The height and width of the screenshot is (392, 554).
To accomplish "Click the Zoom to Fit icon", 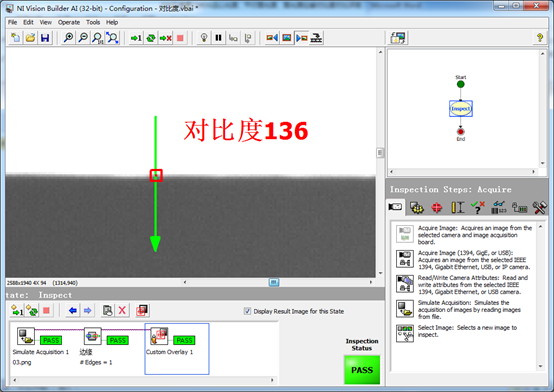I will (113, 38).
